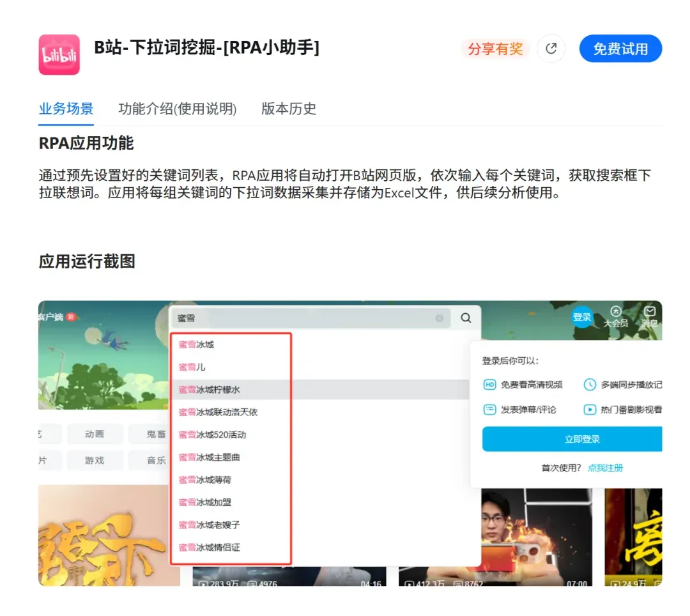Click the round 登录 avatar button
690x616 pixels.
tap(582, 317)
